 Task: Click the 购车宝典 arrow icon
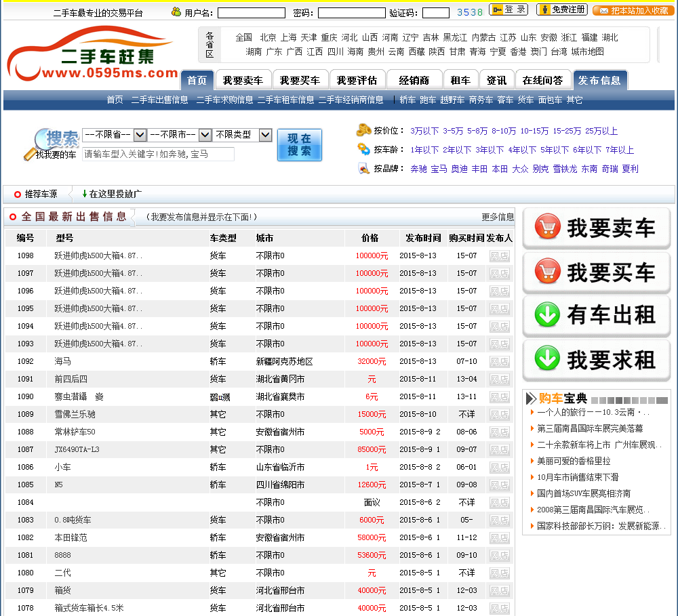[x=531, y=398]
